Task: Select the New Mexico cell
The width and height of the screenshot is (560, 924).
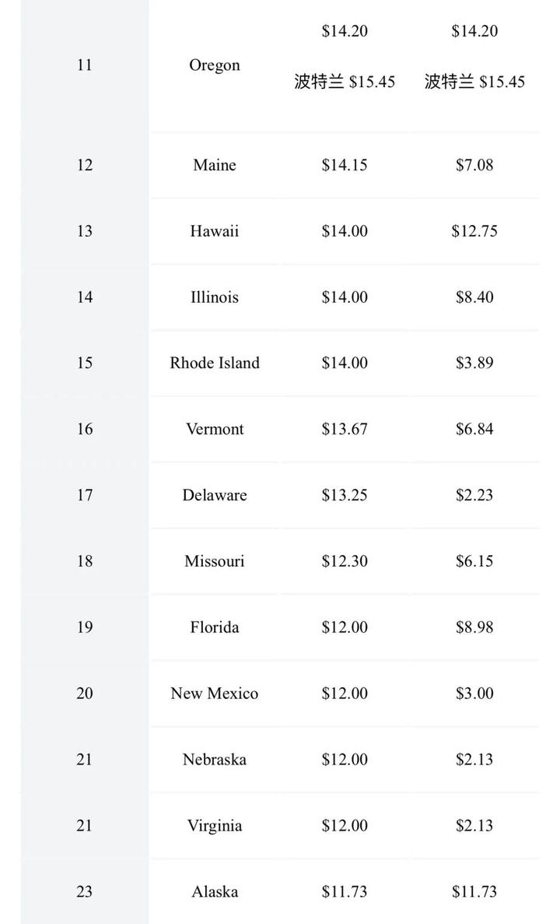Action: click(214, 694)
